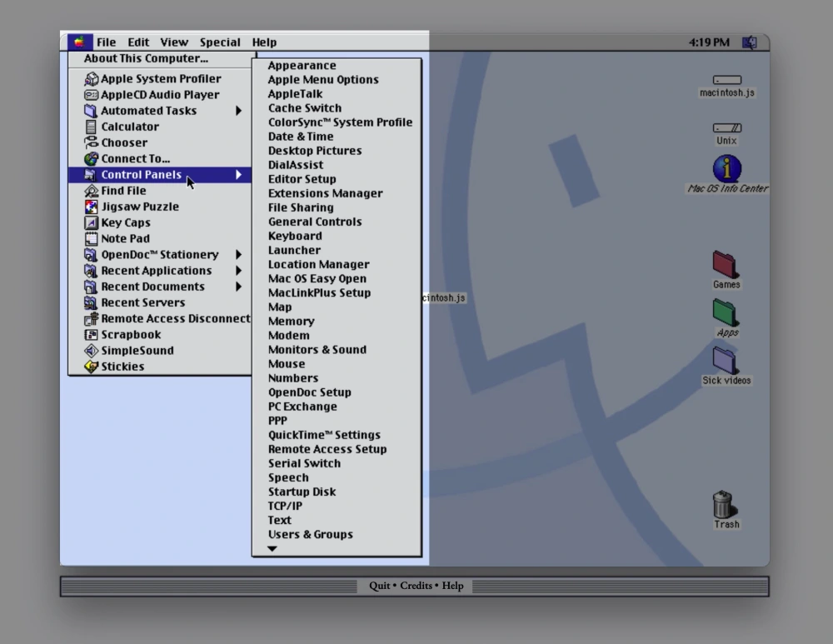Viewport: 833px width, 644px height.
Task: Click the Help link in bottom bar
Action: pyautogui.click(x=452, y=586)
